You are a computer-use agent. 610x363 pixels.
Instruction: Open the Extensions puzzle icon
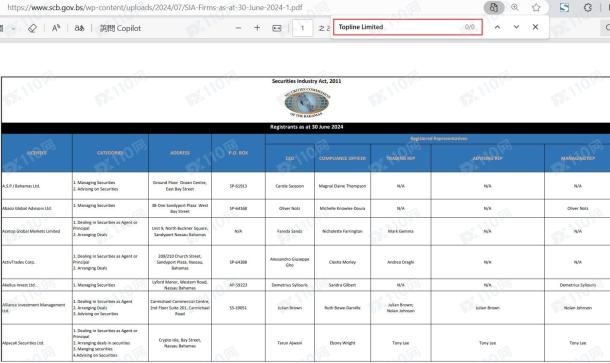[x=588, y=7]
